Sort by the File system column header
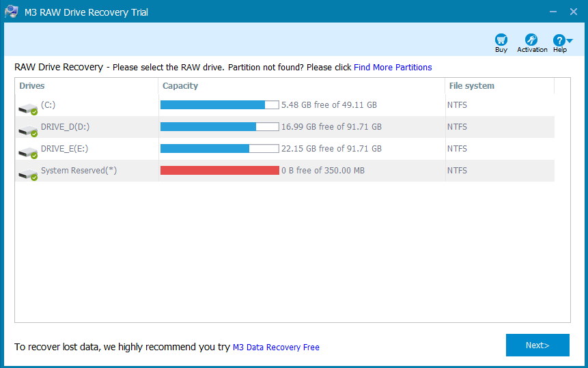Image resolution: width=588 pixels, height=368 pixels. [x=499, y=86]
